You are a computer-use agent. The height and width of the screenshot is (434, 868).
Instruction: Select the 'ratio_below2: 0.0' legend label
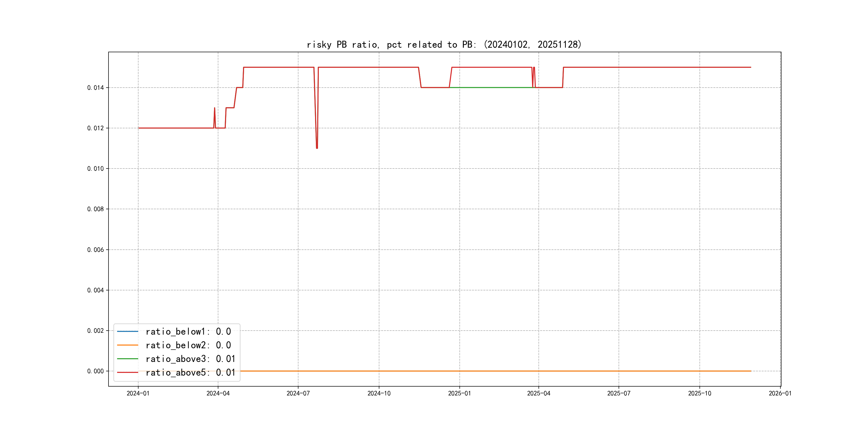coord(188,345)
